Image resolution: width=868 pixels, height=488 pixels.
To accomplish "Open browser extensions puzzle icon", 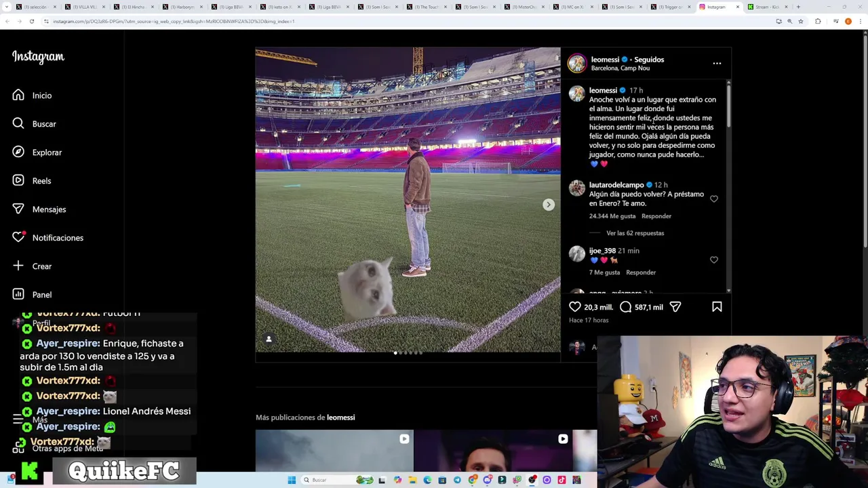I will [818, 22].
